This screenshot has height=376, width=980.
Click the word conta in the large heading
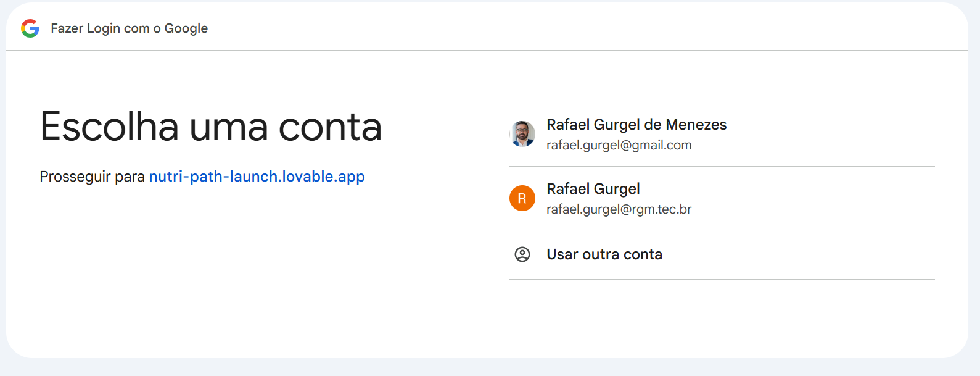330,127
